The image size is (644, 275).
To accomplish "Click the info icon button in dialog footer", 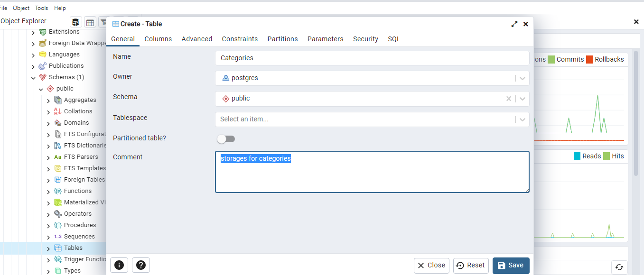I will click(x=119, y=266).
